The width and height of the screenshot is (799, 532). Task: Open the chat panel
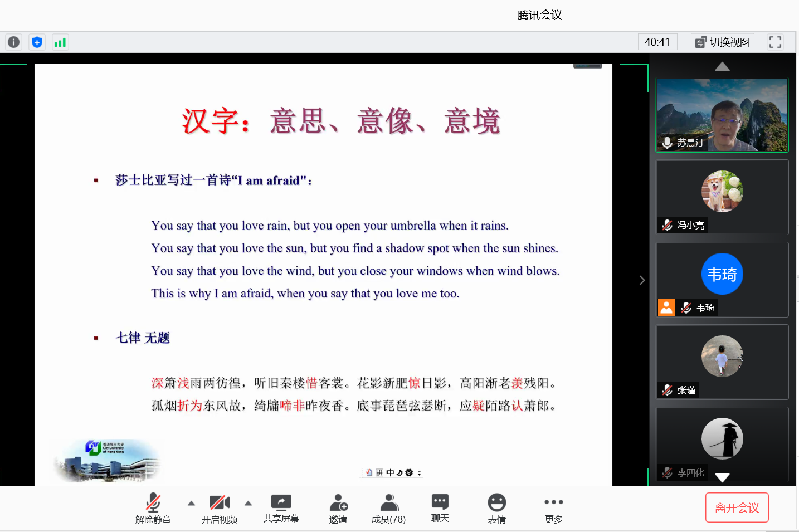440,509
